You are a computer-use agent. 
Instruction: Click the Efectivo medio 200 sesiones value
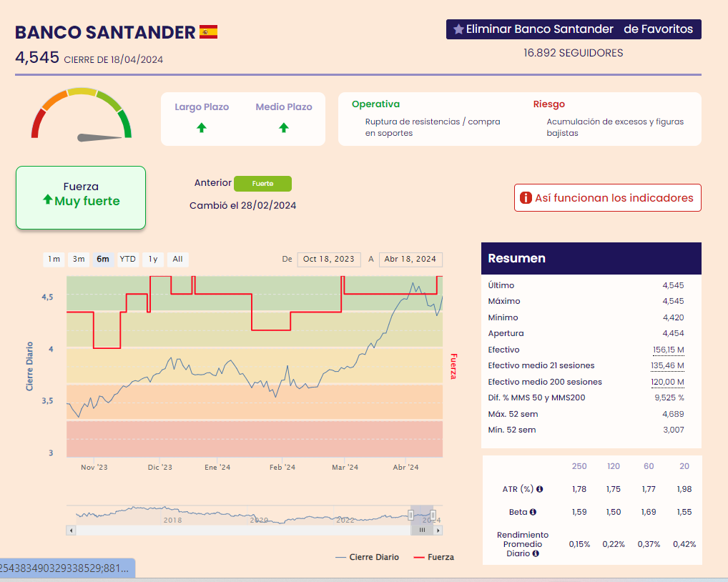pos(667,382)
